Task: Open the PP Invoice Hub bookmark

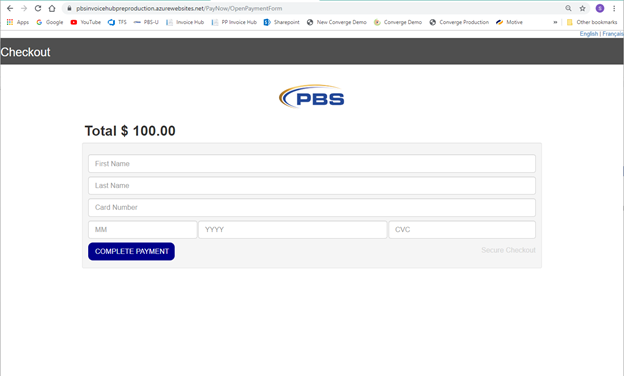Action: tap(234, 22)
